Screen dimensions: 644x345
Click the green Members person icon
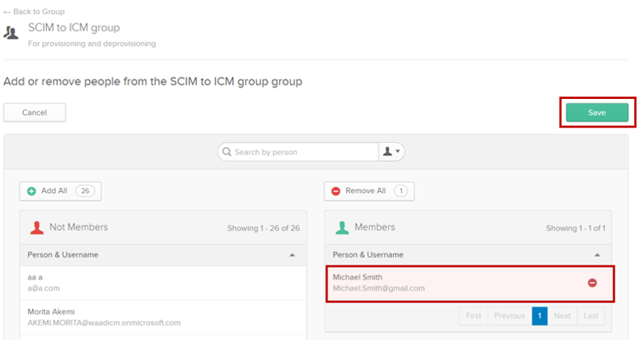pyautogui.click(x=342, y=227)
